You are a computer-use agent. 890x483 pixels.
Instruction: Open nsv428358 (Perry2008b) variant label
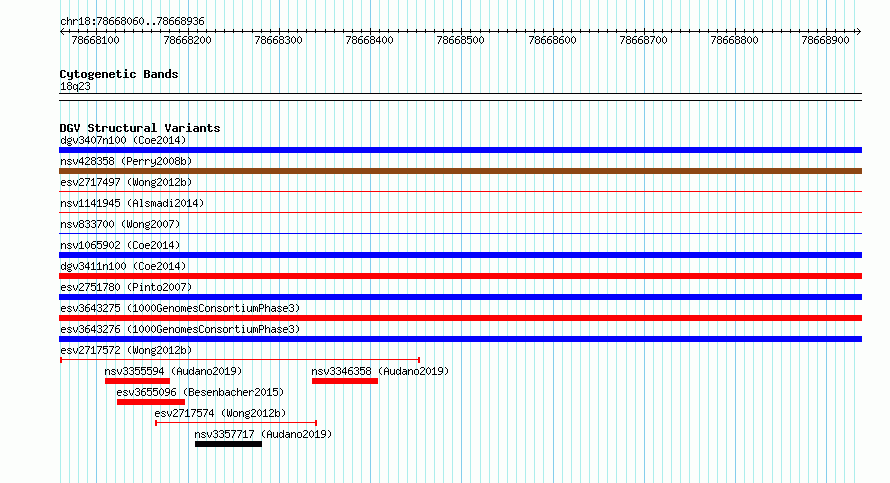click(x=126, y=161)
